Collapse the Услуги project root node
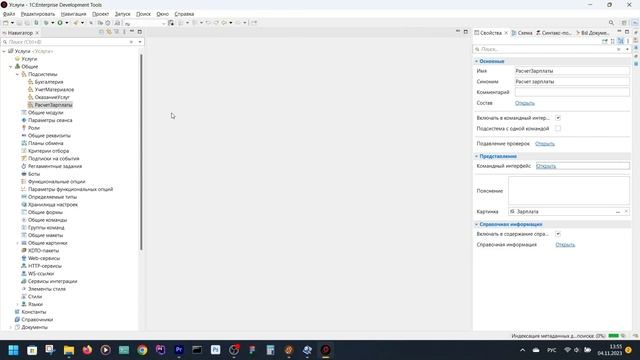This screenshot has height=360, width=640. [4, 51]
